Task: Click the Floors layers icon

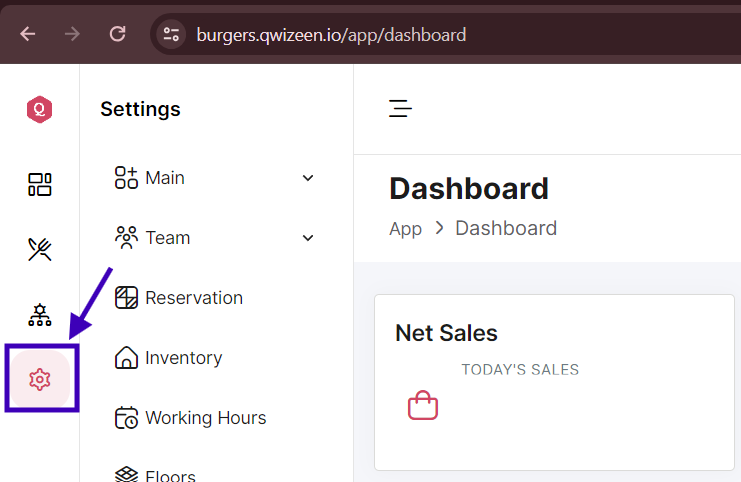Action: pyautogui.click(x=126, y=474)
